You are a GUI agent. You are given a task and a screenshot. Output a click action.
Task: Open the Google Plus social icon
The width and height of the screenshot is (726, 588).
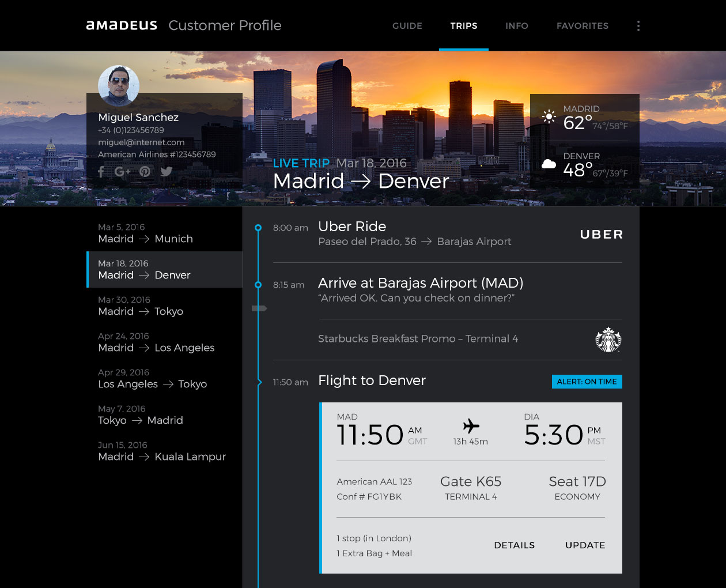click(x=122, y=171)
